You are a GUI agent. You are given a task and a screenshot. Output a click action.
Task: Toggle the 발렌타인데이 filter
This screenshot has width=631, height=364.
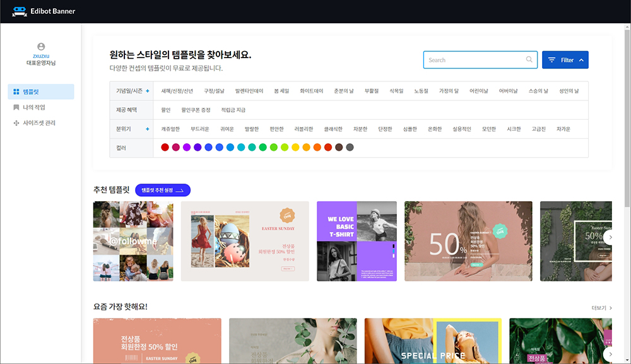(249, 91)
